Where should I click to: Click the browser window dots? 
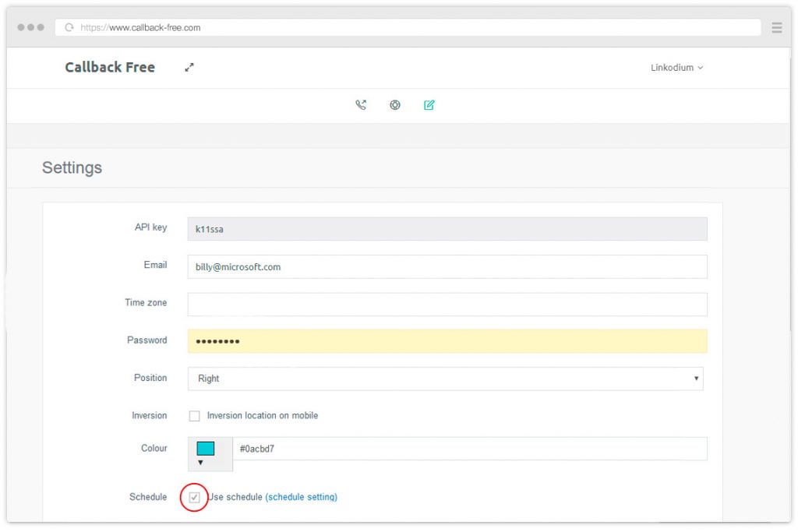coord(30,26)
